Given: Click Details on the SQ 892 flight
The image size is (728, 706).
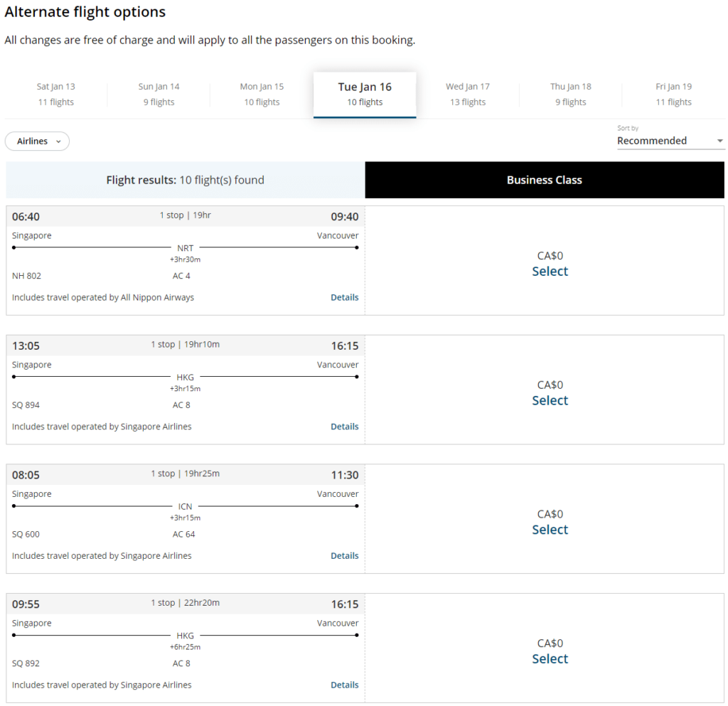Looking at the screenshot, I should [344, 685].
